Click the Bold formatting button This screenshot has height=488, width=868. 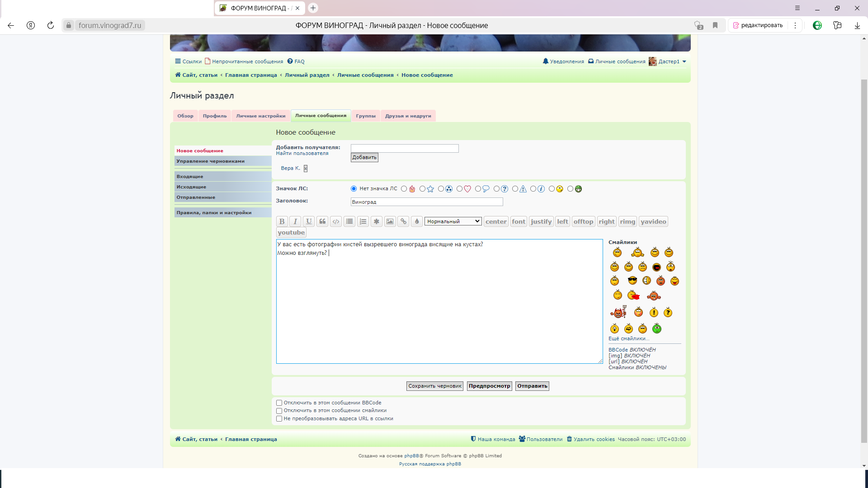pos(282,221)
